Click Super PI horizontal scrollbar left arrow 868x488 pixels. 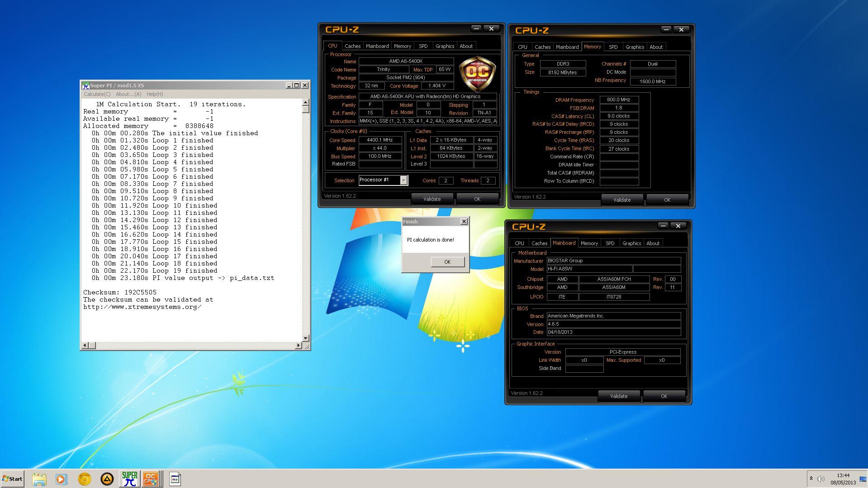pyautogui.click(x=85, y=346)
